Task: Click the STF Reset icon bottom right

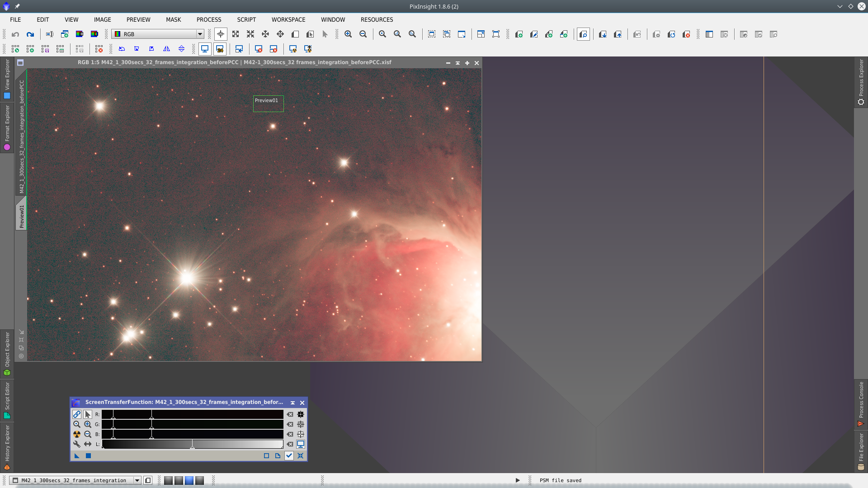Action: coord(301,456)
